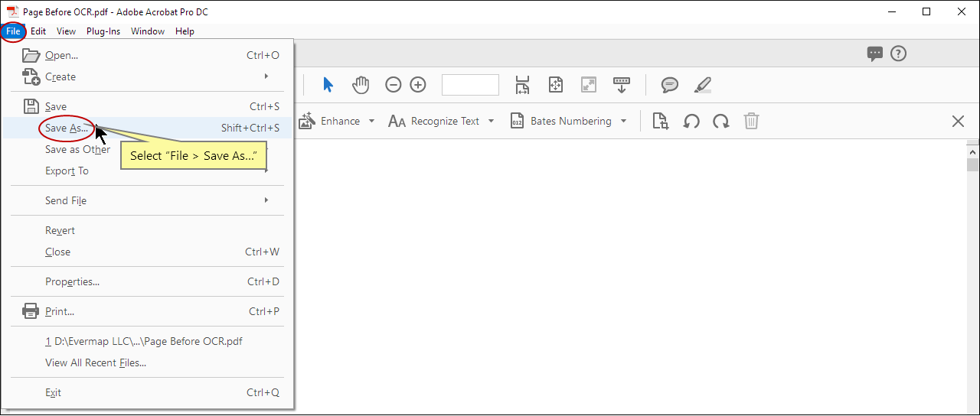Select Properties... in the File menu
The width and height of the screenshot is (980, 416).
tap(72, 282)
